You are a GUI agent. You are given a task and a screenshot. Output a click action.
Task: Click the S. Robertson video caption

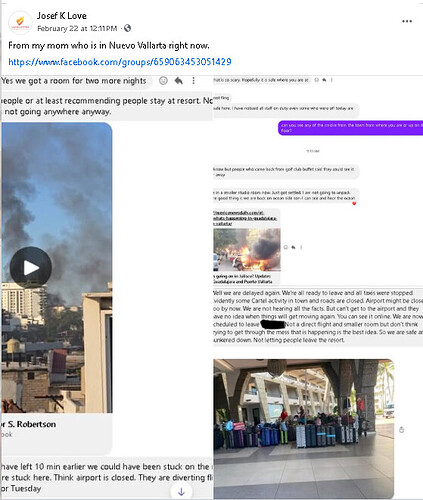[29, 424]
